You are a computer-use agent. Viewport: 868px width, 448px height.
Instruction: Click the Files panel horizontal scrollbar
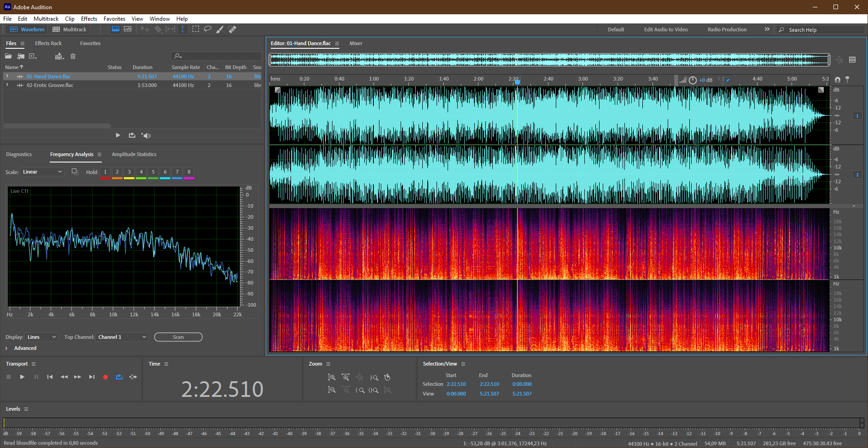tap(57, 125)
